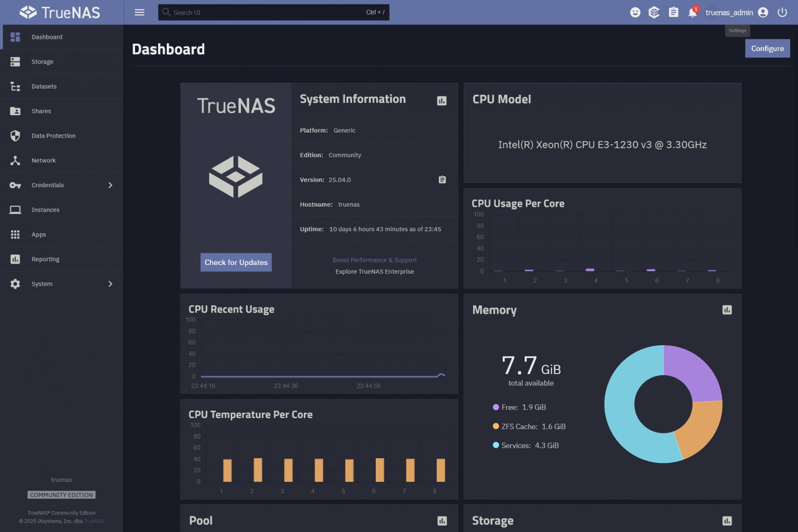Select the Datasets menu item
Image resolution: width=798 pixels, height=532 pixels.
44,86
